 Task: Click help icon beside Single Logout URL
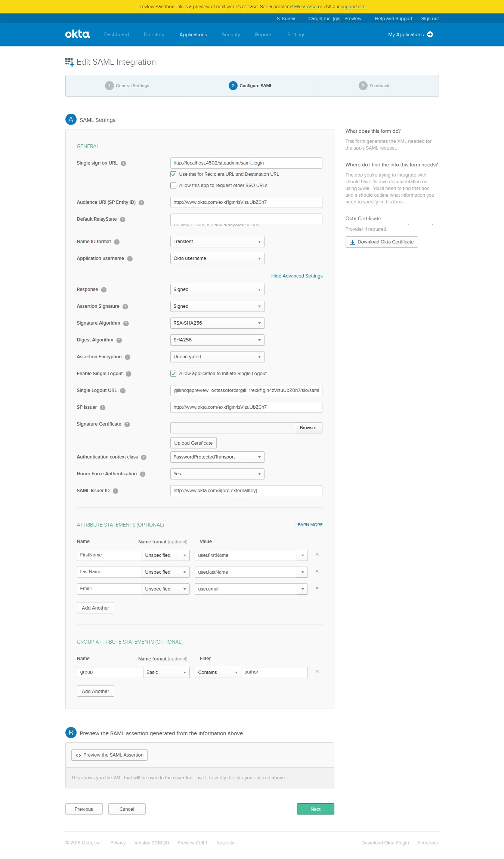pos(123,391)
